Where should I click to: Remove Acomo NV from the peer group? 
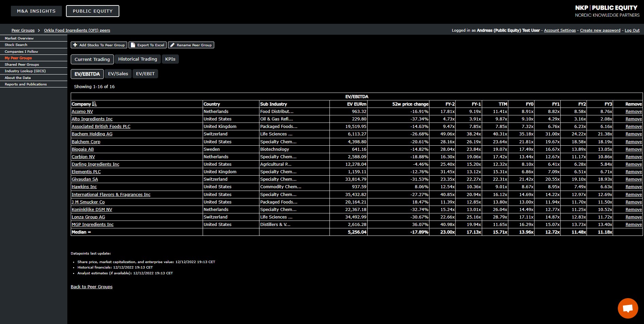click(x=634, y=112)
